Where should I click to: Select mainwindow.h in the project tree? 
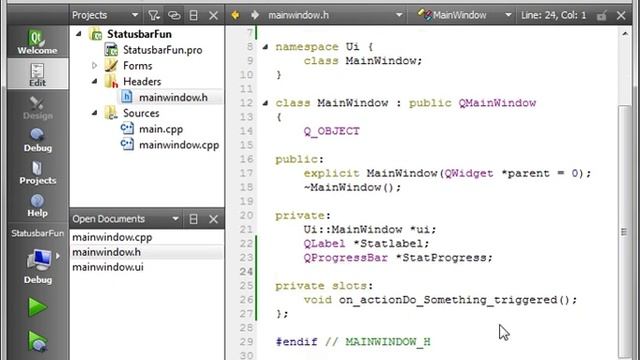pyautogui.click(x=173, y=97)
